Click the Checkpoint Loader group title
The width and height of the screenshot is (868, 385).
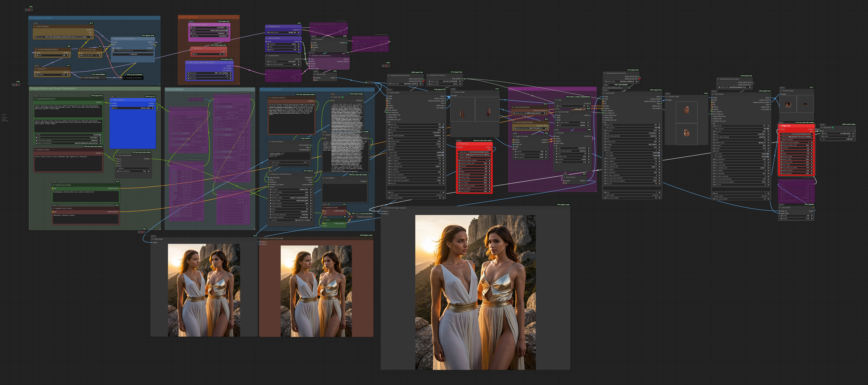[40, 18]
